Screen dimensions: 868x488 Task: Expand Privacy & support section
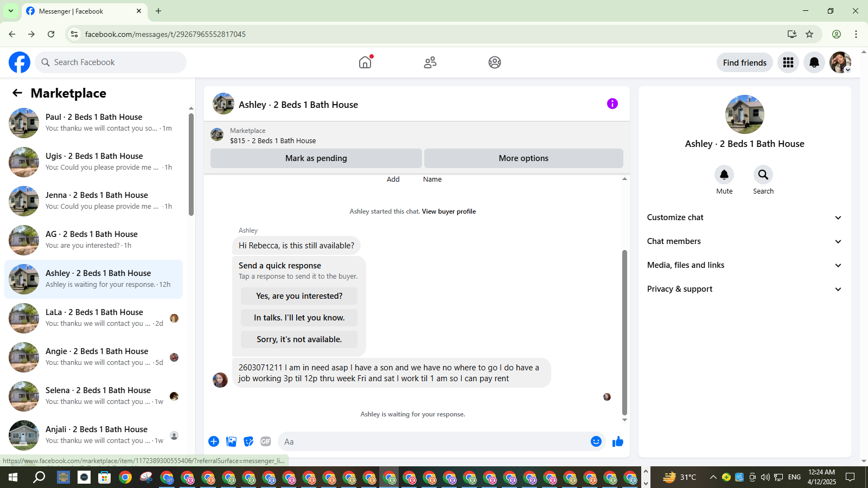[x=745, y=289]
